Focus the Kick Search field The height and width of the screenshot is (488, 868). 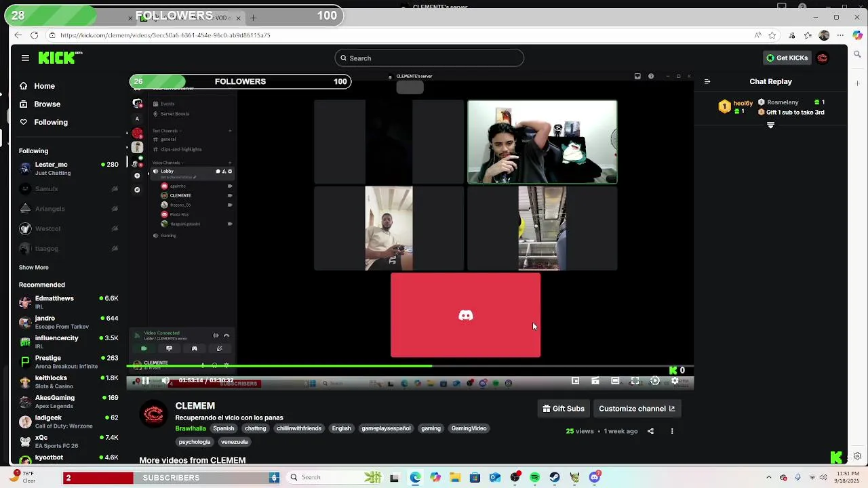[429, 58]
